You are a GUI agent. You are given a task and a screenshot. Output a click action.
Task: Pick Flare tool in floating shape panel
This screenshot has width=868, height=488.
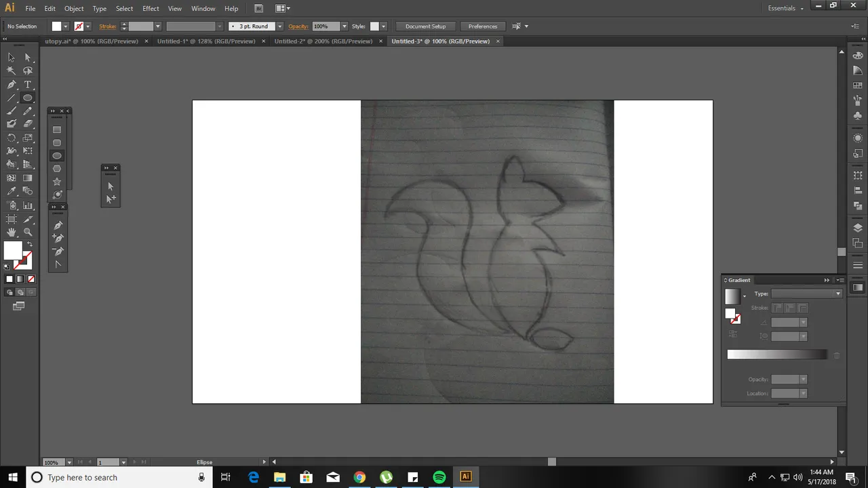[57, 195]
